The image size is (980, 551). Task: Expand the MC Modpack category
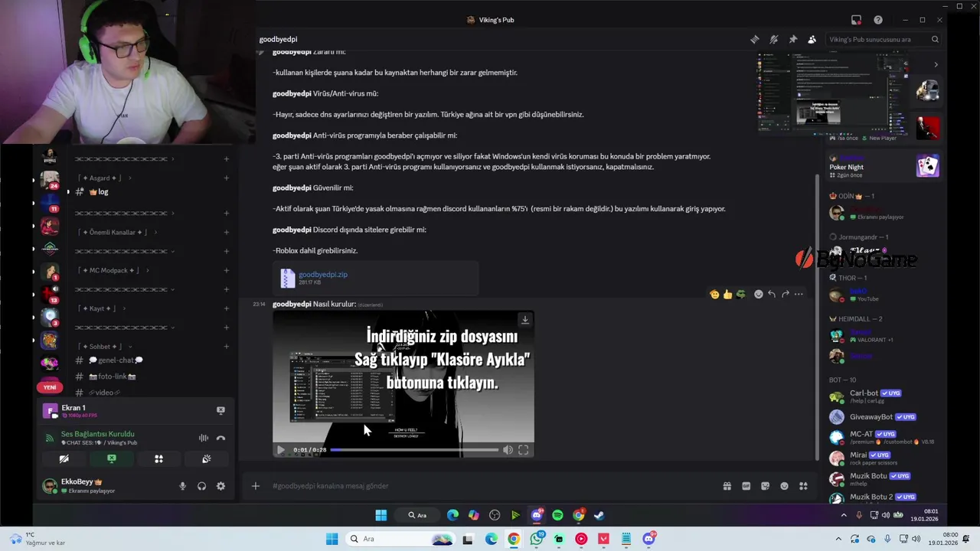coord(113,270)
